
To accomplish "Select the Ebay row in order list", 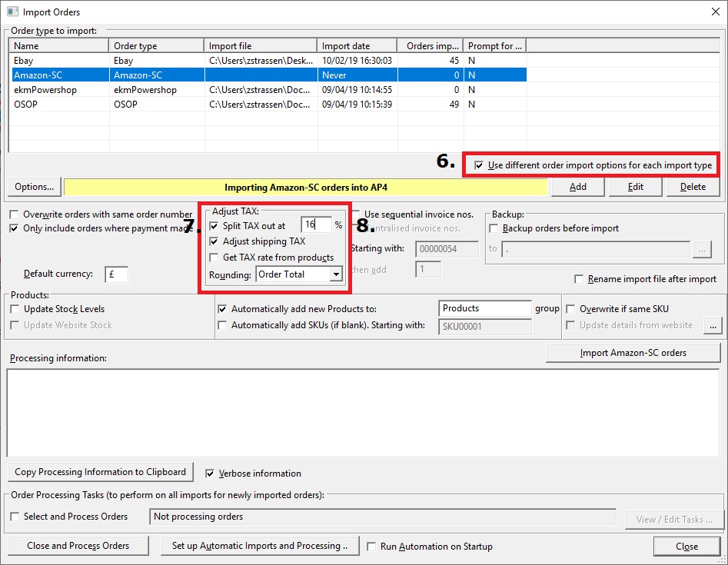I will (x=268, y=61).
